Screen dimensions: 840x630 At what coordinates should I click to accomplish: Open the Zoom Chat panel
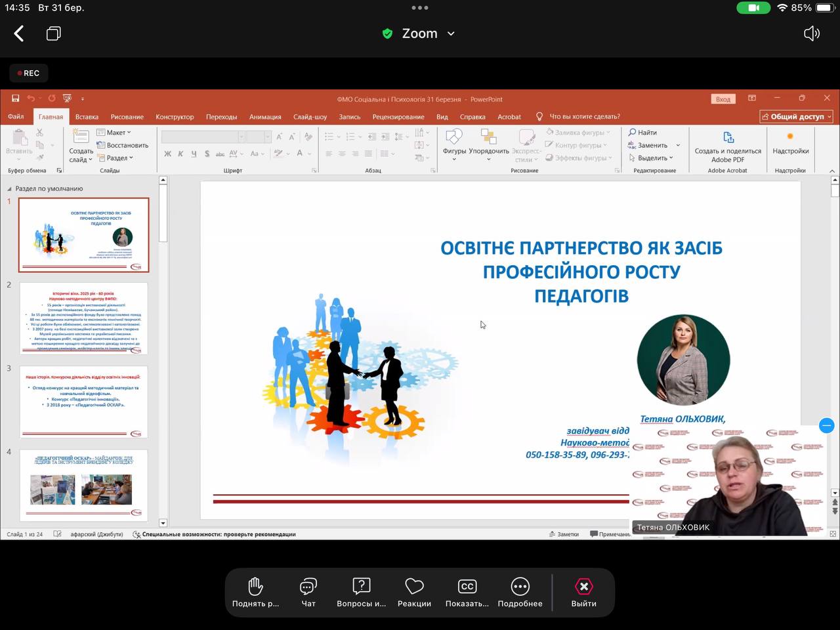click(x=308, y=586)
